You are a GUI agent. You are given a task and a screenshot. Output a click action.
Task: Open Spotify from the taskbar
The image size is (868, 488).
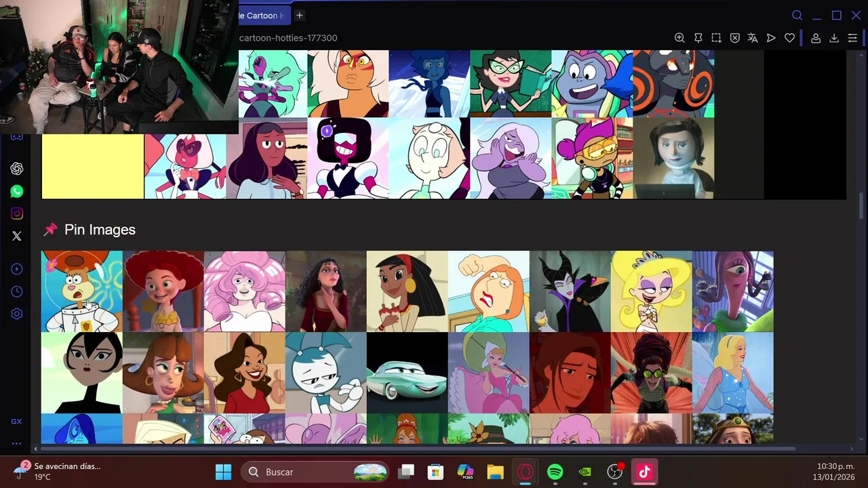555,472
